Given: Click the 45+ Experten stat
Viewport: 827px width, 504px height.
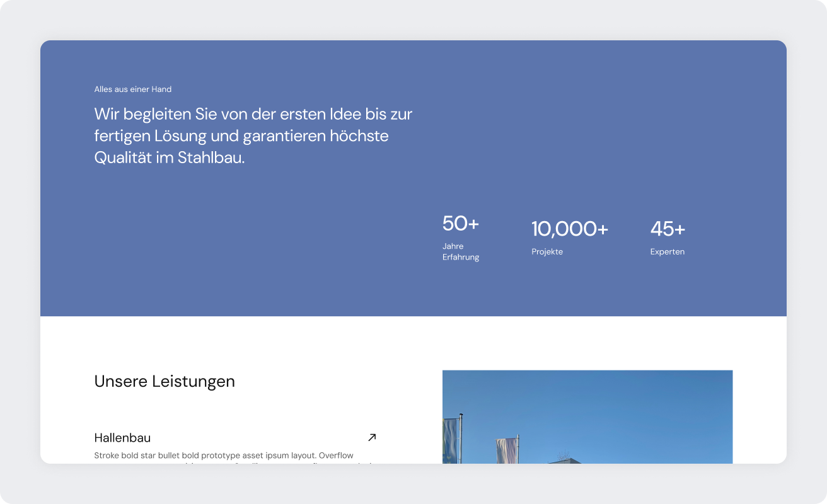Looking at the screenshot, I should [x=667, y=236].
